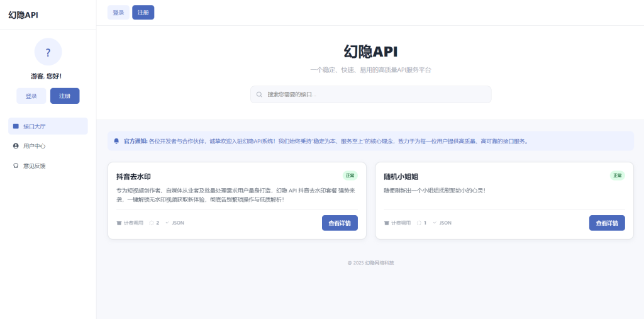Click the sidebar 注册 button under 游客
The width and height of the screenshot is (644, 319).
pos(65,96)
